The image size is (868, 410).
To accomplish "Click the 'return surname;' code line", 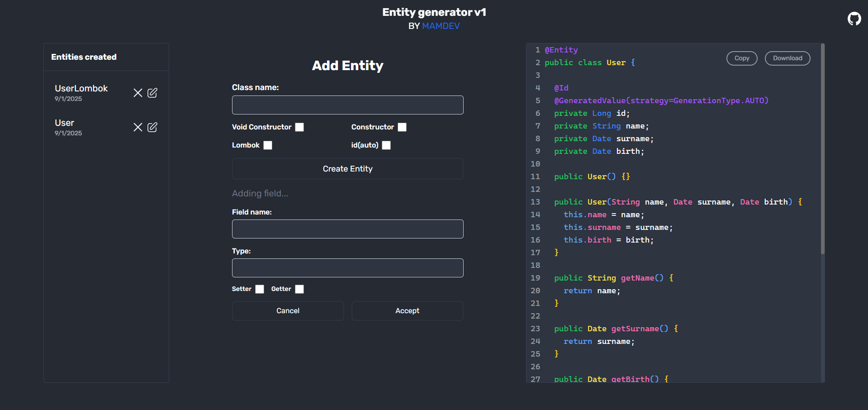I will 599,341.
